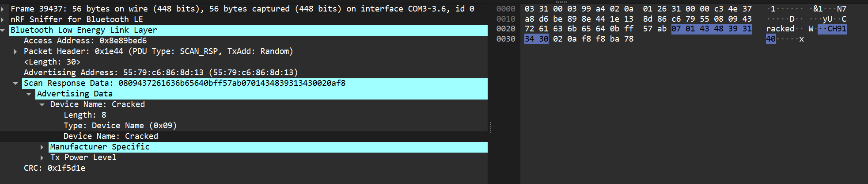Image resolution: width=868 pixels, height=184 pixels.
Task: Select the Length: 30 field row
Action: pyautogui.click(x=52, y=62)
